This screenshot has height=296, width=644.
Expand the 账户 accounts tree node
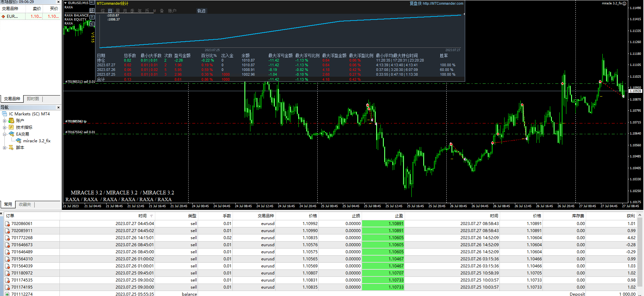[5, 121]
